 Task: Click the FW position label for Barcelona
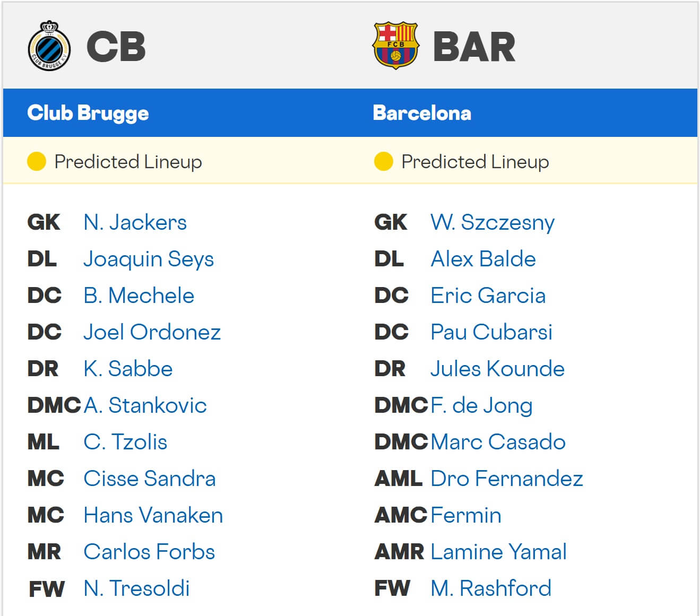coord(393,588)
